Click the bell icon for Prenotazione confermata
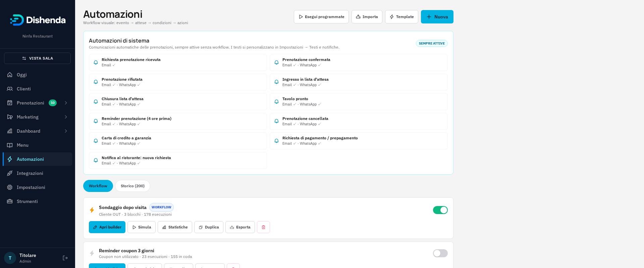The image size is (644, 268). point(276,62)
